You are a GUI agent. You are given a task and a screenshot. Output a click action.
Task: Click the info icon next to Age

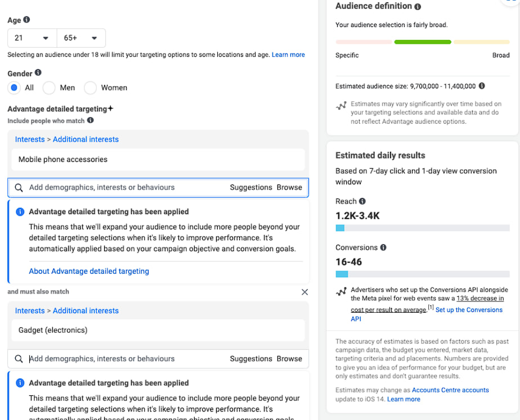click(x=26, y=20)
